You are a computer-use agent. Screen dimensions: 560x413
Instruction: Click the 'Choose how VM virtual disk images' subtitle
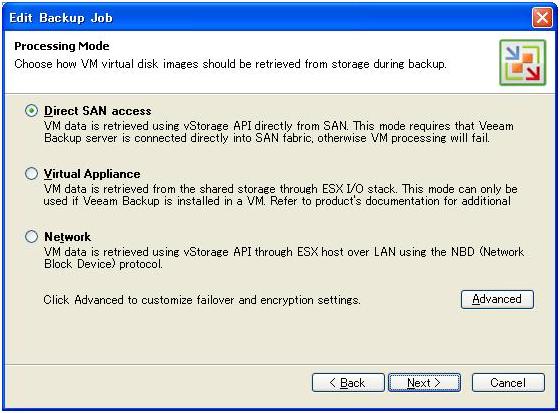230,64
